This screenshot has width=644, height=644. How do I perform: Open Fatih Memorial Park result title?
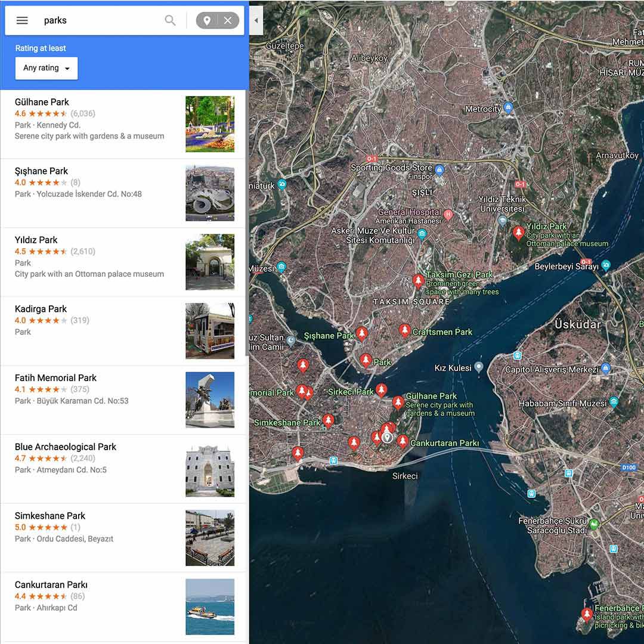click(x=55, y=378)
